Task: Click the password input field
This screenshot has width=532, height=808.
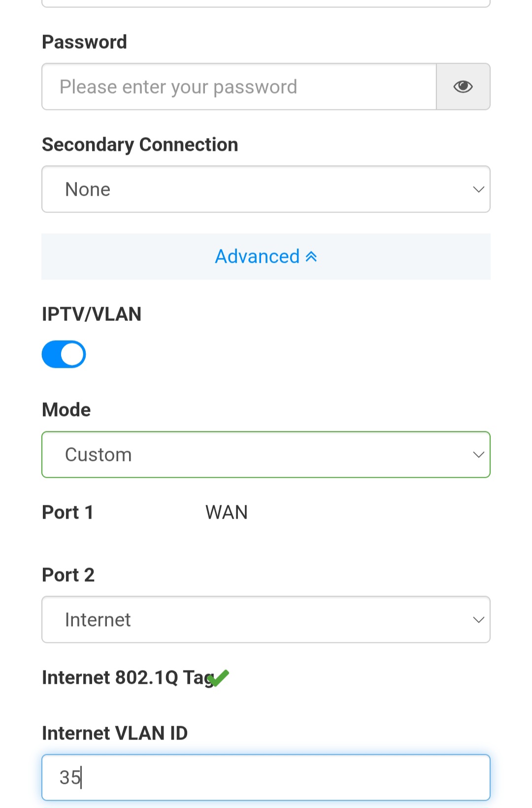Action: [239, 87]
